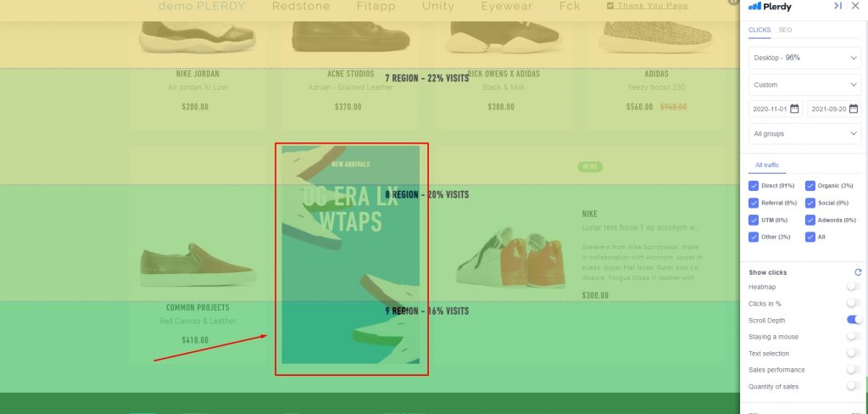Image resolution: width=868 pixels, height=414 pixels.
Task: Click the OG ERA LX WTAPS banner
Action: pos(350,255)
